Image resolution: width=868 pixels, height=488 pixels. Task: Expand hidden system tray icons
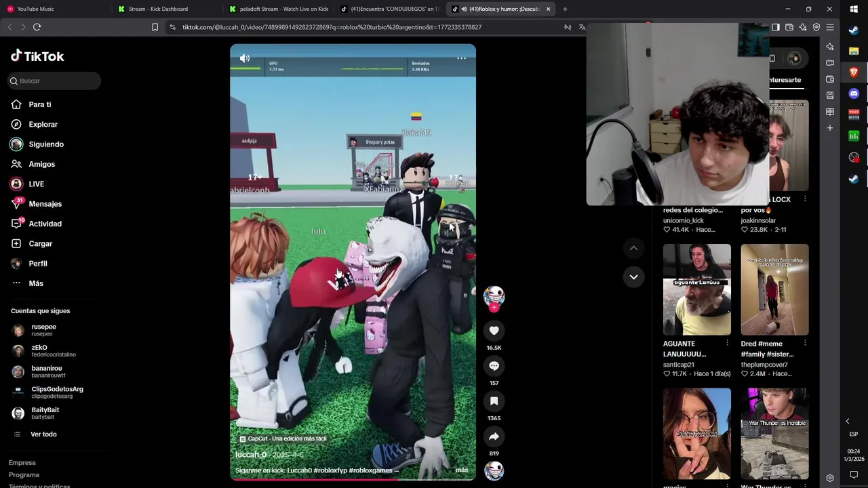coord(847,421)
